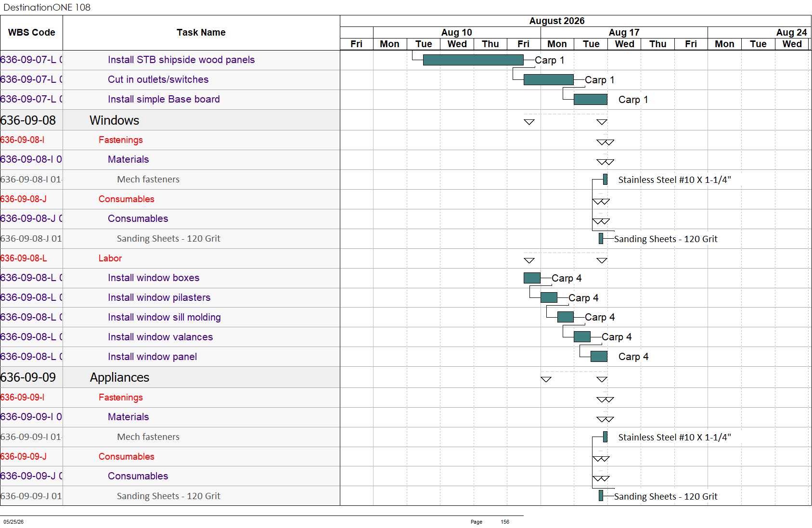Click the Gantt bar for Install window pilasters
This screenshot has width=812, height=528.
(549, 297)
